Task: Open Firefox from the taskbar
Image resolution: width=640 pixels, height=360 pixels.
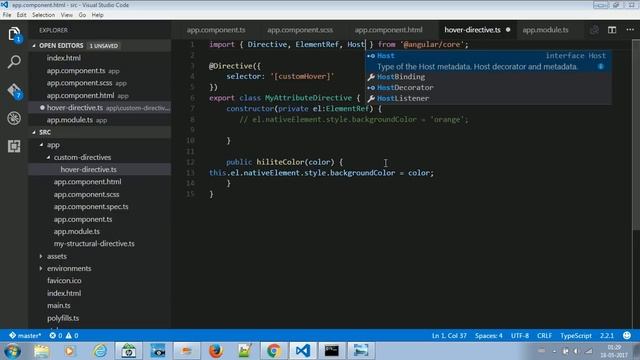Action: coord(216,351)
